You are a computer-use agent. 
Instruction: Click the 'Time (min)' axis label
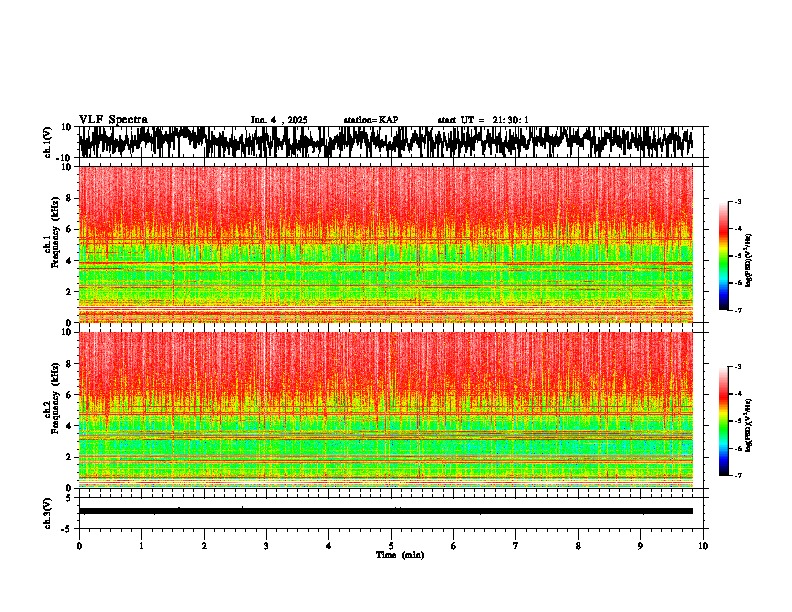click(x=400, y=555)
